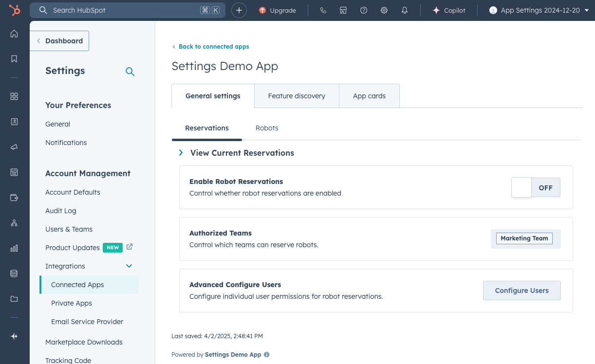
Task: Open the Help question mark icon
Action: (364, 10)
